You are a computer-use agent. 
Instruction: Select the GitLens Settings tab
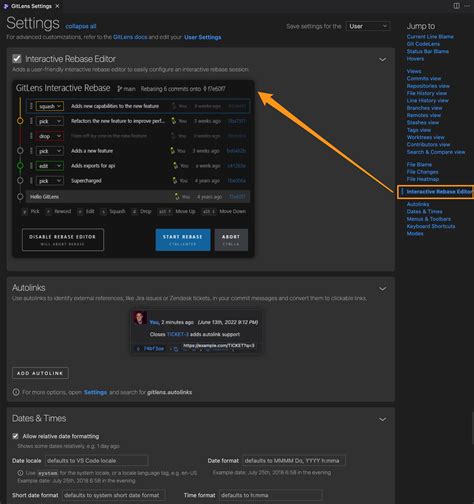point(31,6)
